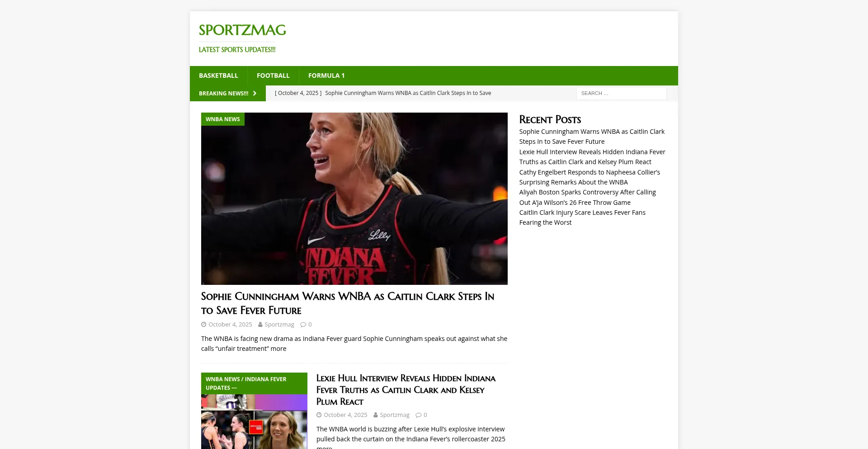
Task: Open the breaking news ticker headline
Action: point(407,93)
